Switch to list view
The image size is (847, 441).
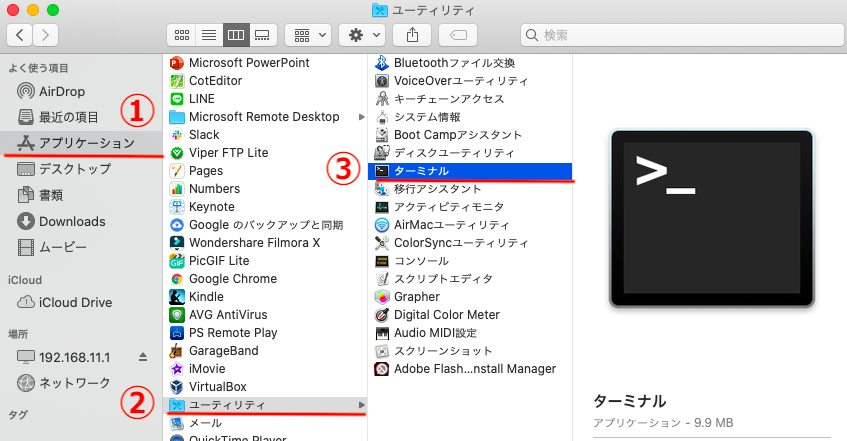(x=209, y=35)
